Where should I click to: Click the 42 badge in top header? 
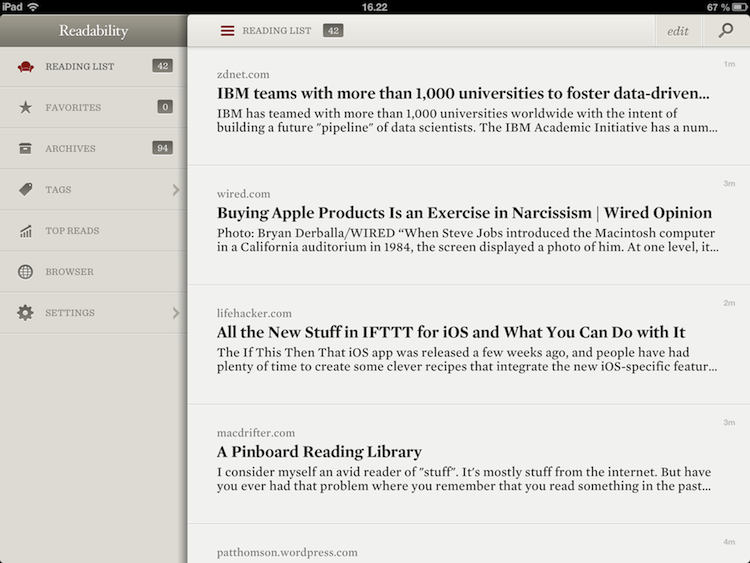click(x=333, y=31)
